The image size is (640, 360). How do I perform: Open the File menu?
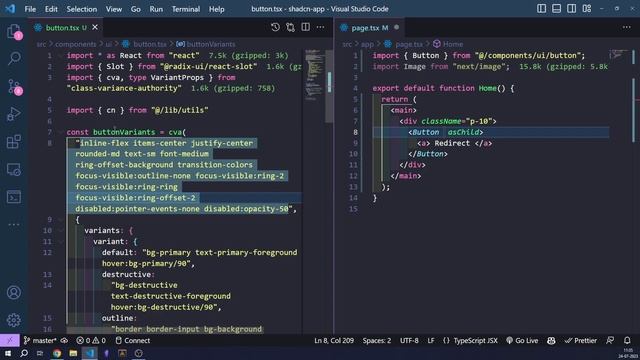pos(30,9)
